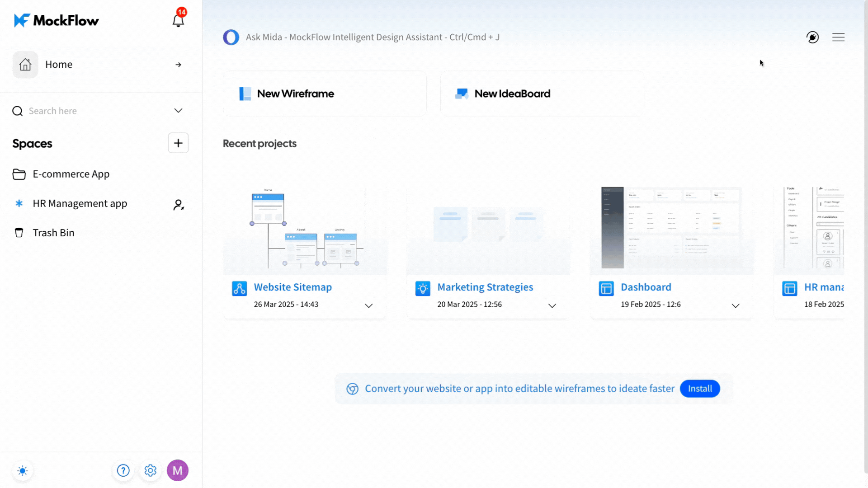This screenshot has width=868, height=488.
Task: Click the 26 Mar 2025 - 14:43 date
Action: (286, 305)
